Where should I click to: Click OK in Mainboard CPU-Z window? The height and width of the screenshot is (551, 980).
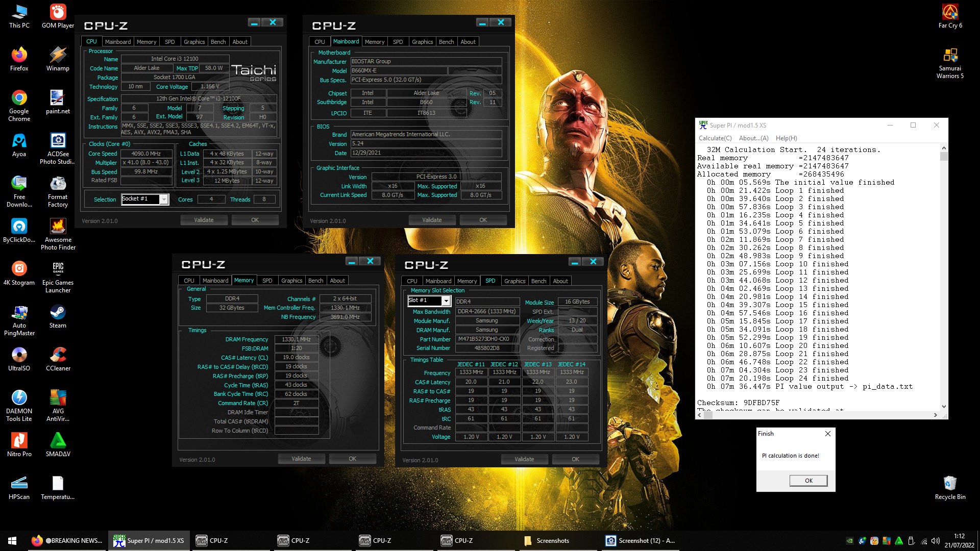click(483, 220)
